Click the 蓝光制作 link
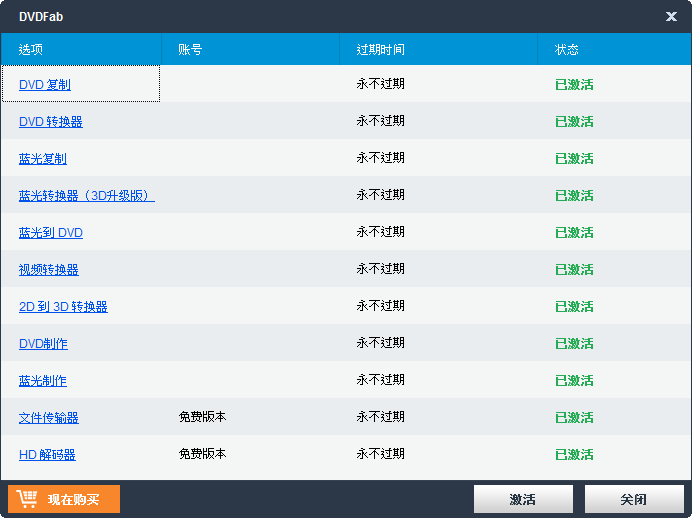This screenshot has height=518, width=692. pyautogui.click(x=43, y=381)
